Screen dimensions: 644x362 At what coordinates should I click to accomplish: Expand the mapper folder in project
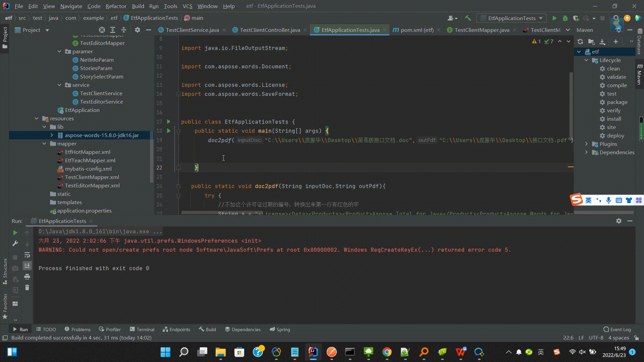(x=44, y=144)
